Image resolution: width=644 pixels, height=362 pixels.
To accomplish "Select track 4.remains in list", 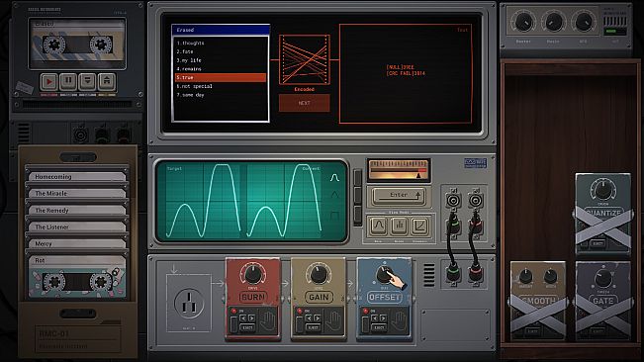I will [221, 69].
